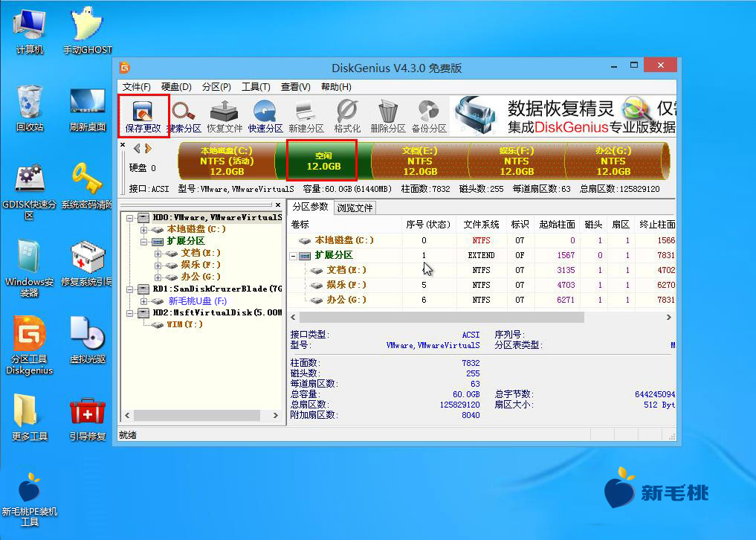Viewport: 756px width, 540px height.
Task: Select the Windows安装器 desktop icon
Action: (x=30, y=269)
